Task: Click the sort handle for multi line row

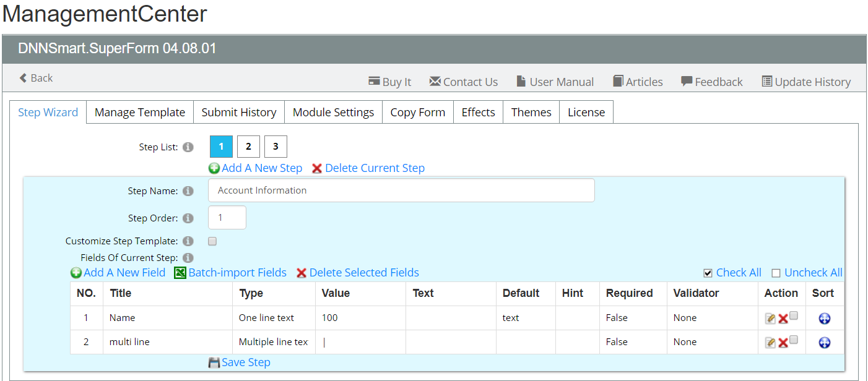Action: pyautogui.click(x=824, y=343)
